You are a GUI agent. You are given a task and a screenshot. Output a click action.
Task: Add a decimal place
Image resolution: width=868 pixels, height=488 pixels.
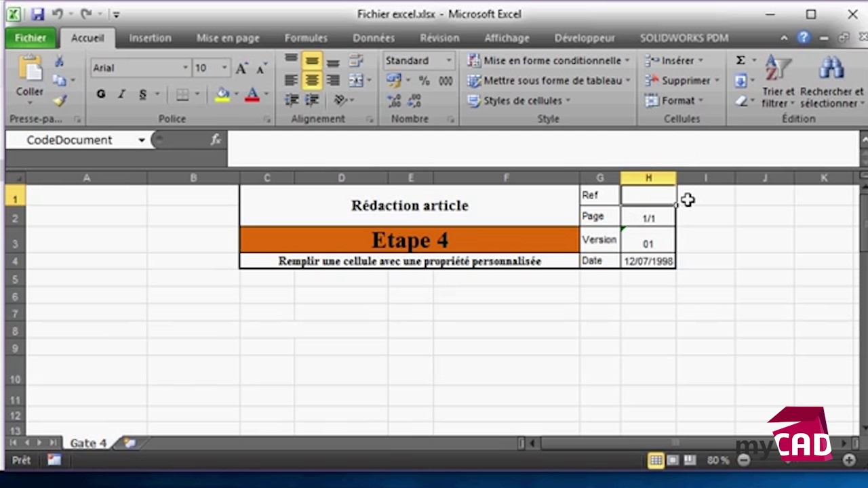pyautogui.click(x=394, y=101)
